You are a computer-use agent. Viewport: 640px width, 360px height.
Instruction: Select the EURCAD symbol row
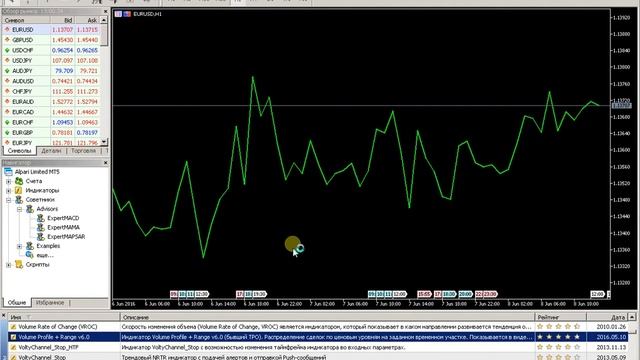point(51,112)
